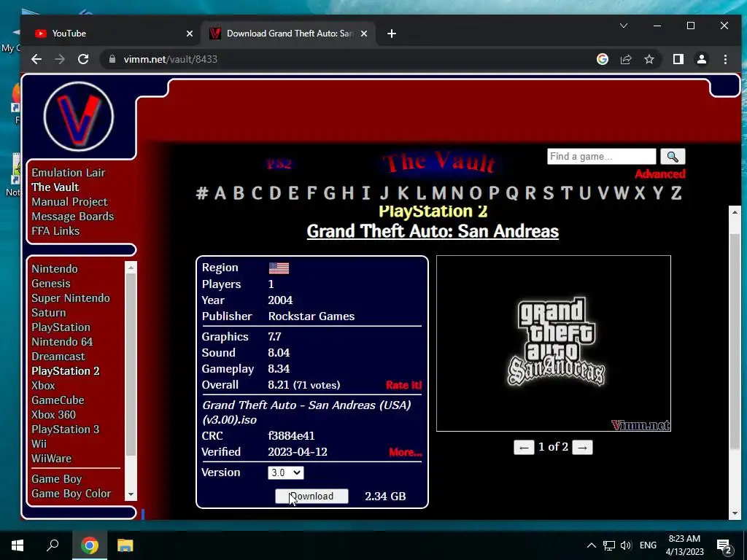
Task: Click the Vimm's Lair V logo
Action: coord(79,117)
